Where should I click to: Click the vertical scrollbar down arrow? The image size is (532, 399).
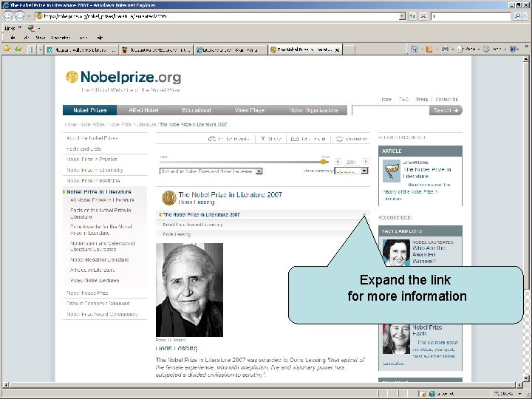point(525,378)
